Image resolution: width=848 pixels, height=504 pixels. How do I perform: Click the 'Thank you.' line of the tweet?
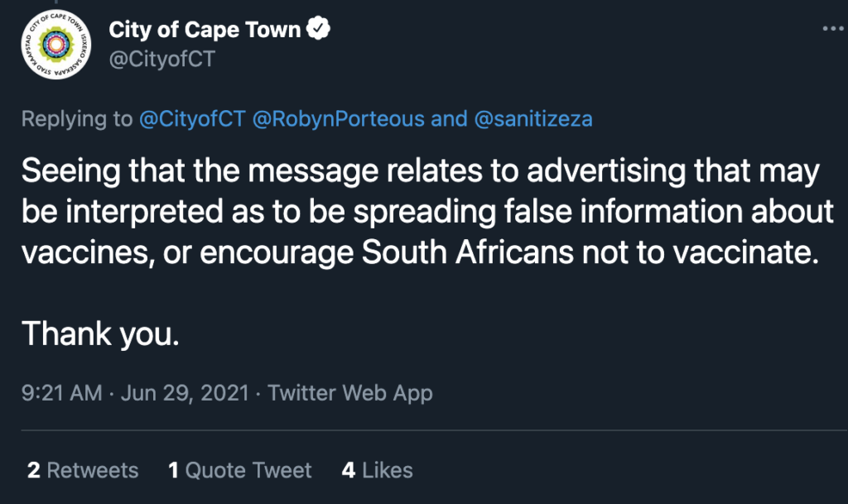click(x=100, y=334)
